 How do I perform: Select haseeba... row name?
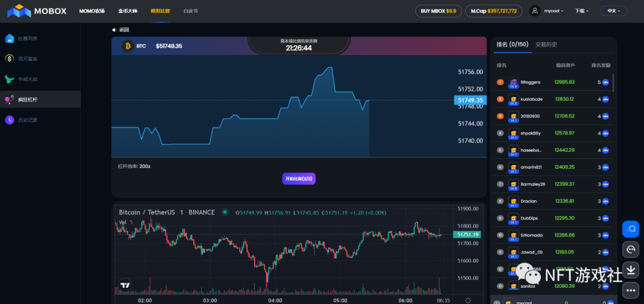point(531,150)
